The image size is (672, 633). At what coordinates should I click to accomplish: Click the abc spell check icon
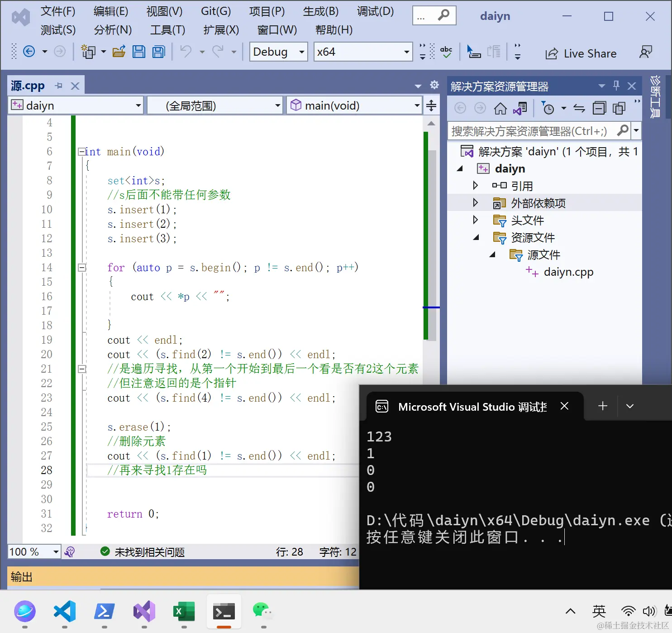point(446,52)
